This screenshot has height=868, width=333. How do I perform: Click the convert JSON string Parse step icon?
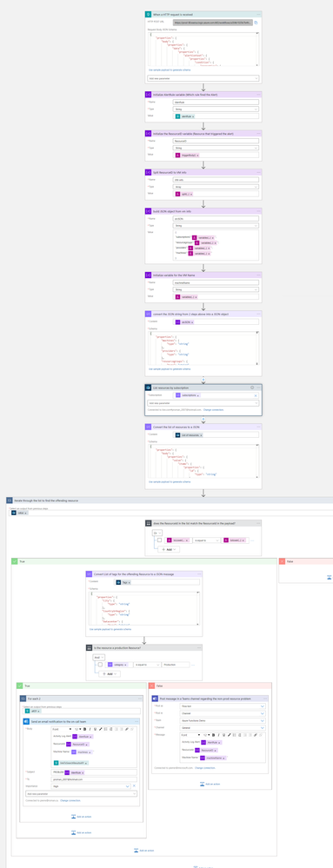[x=148, y=314]
